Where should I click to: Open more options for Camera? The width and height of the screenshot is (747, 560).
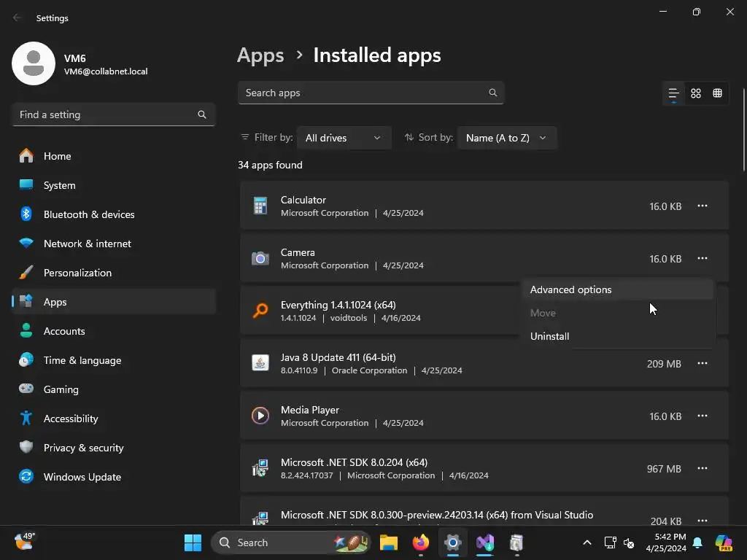703,258
